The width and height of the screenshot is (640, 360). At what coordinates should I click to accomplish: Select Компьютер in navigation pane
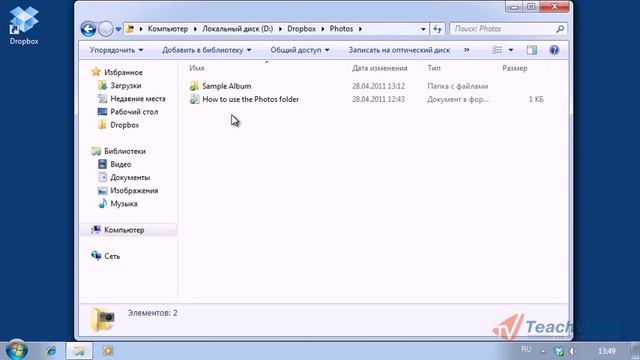point(124,230)
